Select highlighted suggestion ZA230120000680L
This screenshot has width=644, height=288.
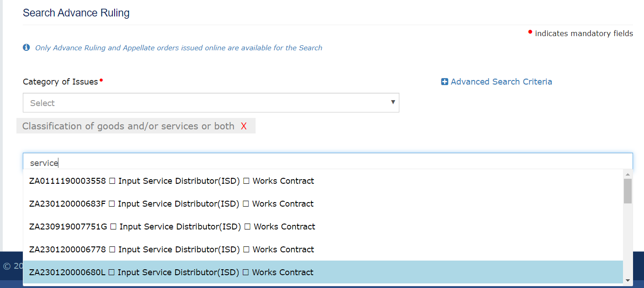click(323, 272)
